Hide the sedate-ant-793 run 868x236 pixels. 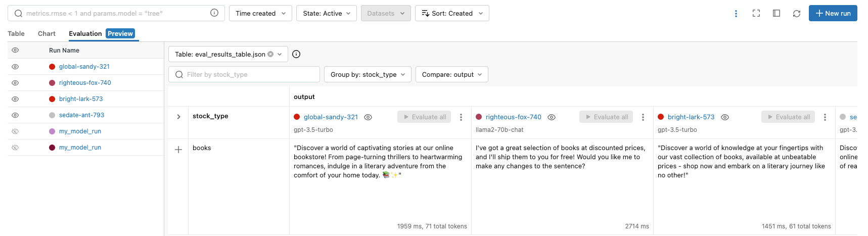point(15,115)
